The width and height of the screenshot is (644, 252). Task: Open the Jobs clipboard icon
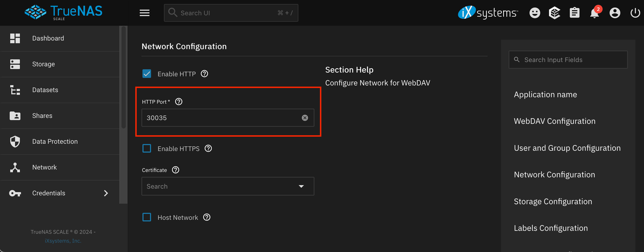574,13
